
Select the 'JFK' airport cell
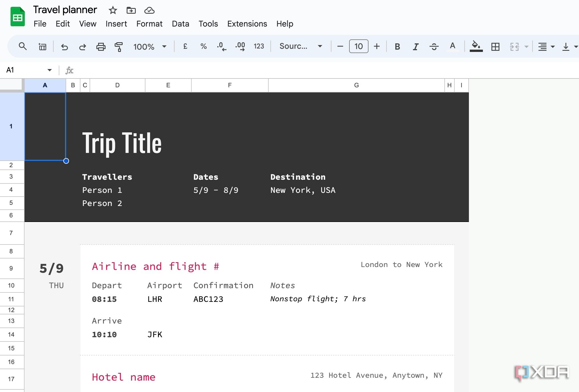pos(155,335)
